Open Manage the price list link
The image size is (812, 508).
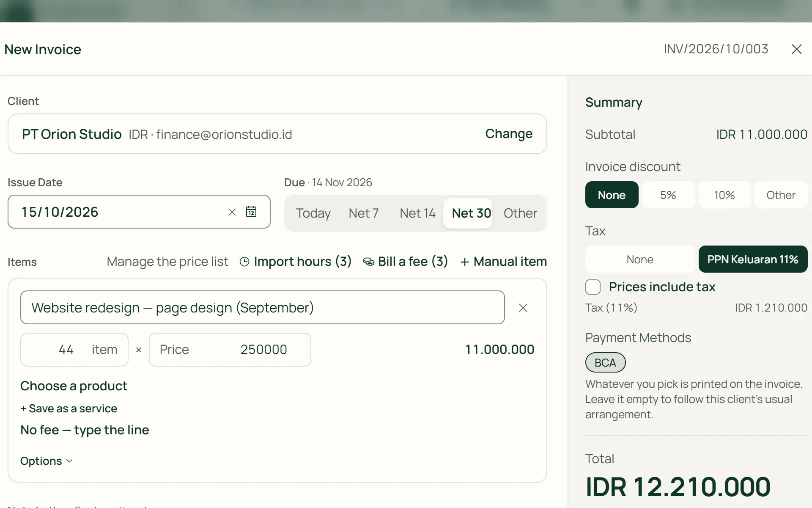pos(167,262)
